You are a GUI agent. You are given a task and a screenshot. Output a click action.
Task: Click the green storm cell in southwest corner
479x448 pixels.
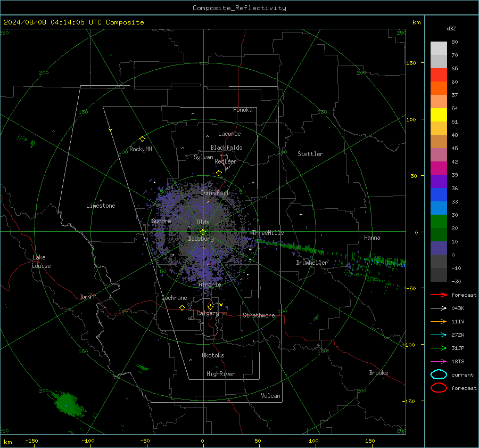pos(68,404)
